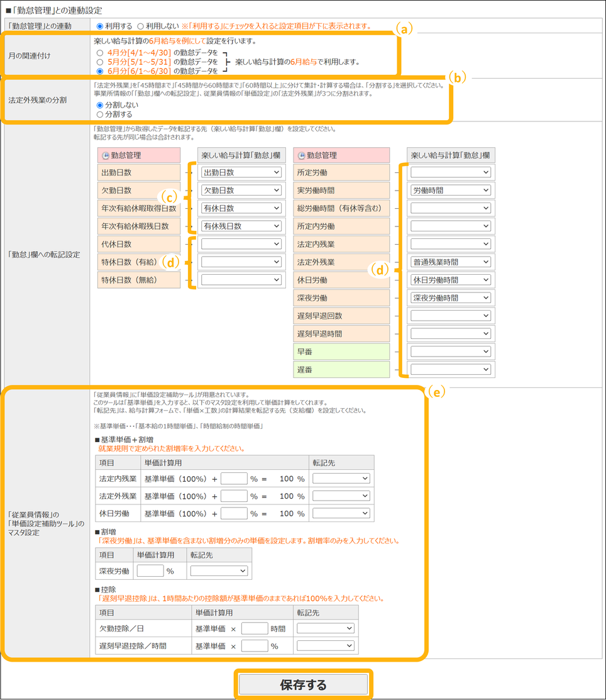Open 転記先 dropdown for 法定内残業 row
This screenshot has height=700, width=606.
(341, 479)
